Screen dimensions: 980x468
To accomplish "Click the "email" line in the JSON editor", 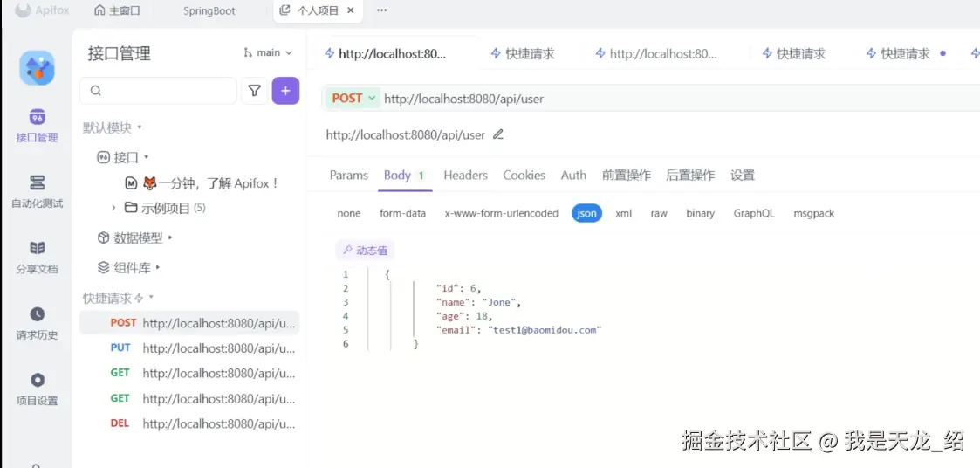I will point(518,330).
